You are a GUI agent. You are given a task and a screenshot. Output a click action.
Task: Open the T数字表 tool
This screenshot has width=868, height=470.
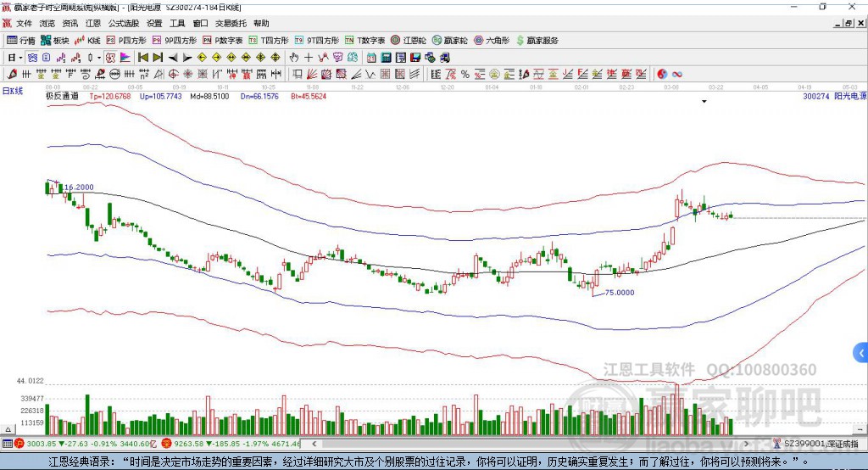(364, 41)
